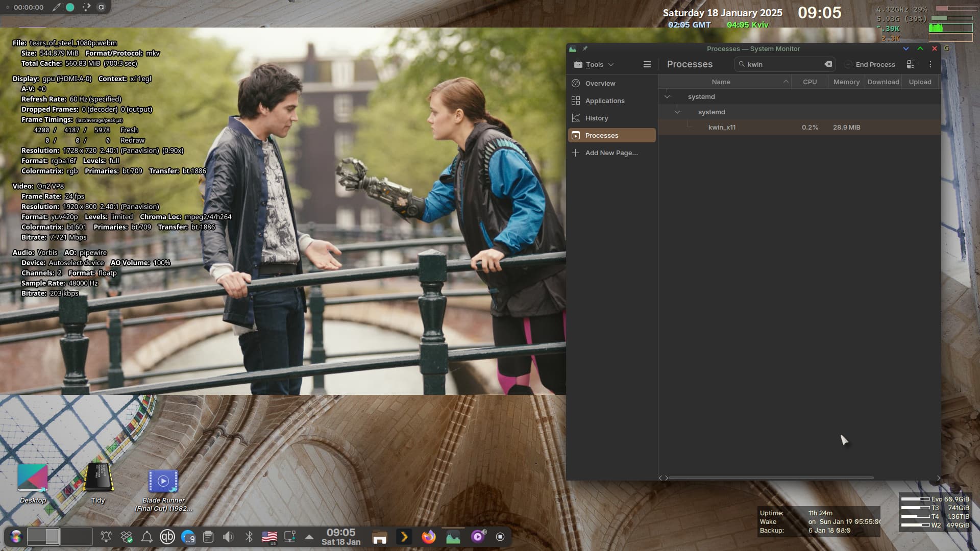This screenshot has width=980, height=551.
Task: Switch to second virtual desktop in pager
Action: point(77,537)
